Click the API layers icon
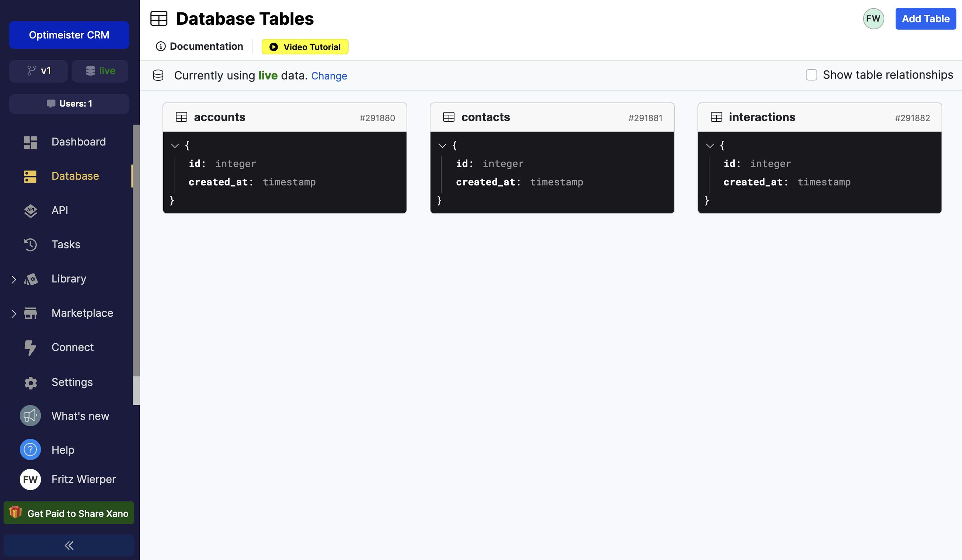Image resolution: width=962 pixels, height=560 pixels. pyautogui.click(x=30, y=210)
